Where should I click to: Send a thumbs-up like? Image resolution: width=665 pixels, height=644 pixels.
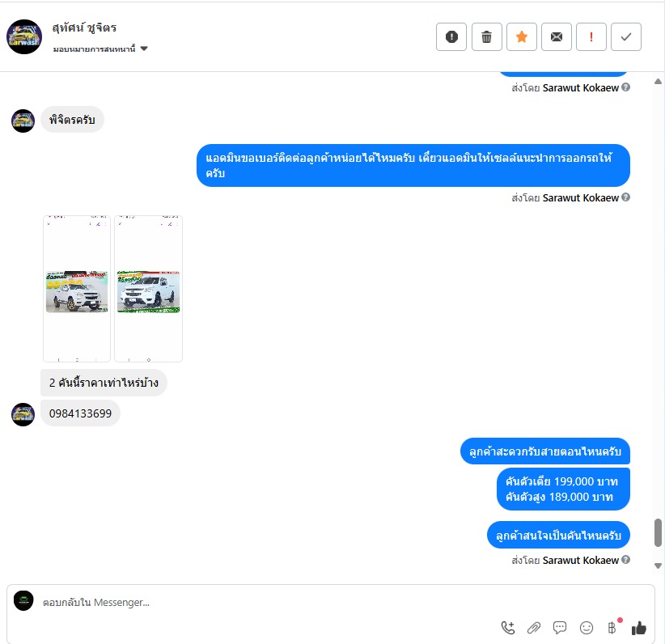638,628
